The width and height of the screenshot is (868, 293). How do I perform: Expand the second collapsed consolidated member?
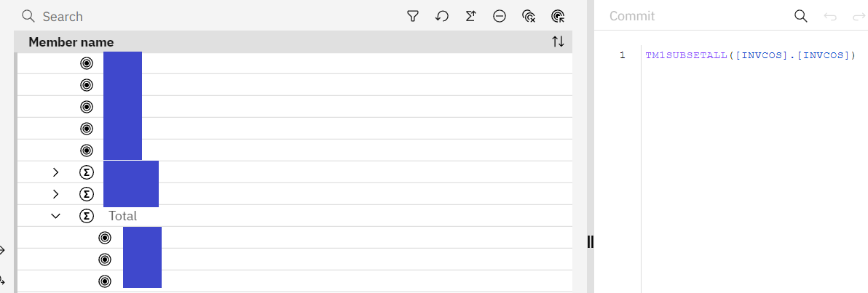tap(56, 194)
